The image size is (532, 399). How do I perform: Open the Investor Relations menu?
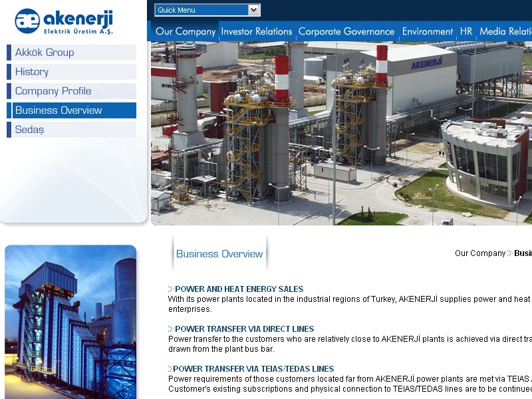point(256,31)
